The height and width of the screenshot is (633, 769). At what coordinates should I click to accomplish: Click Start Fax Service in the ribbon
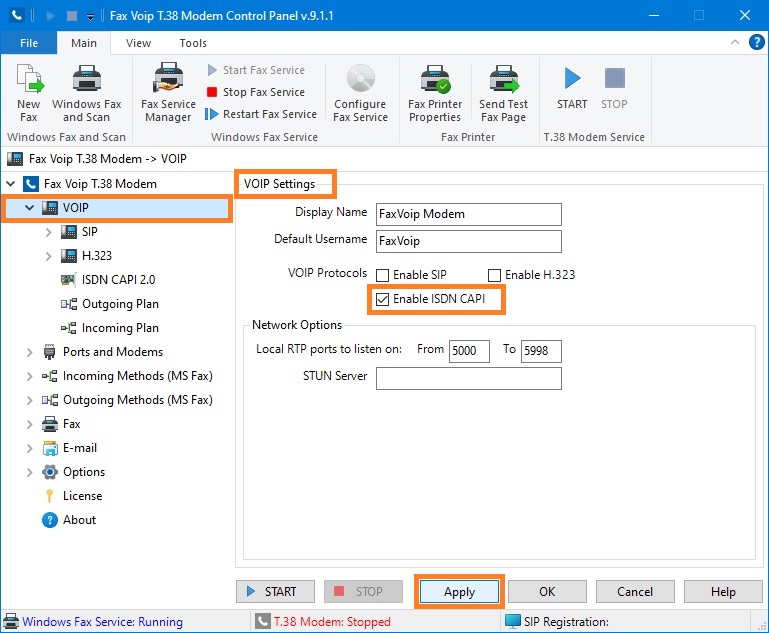pyautogui.click(x=256, y=70)
